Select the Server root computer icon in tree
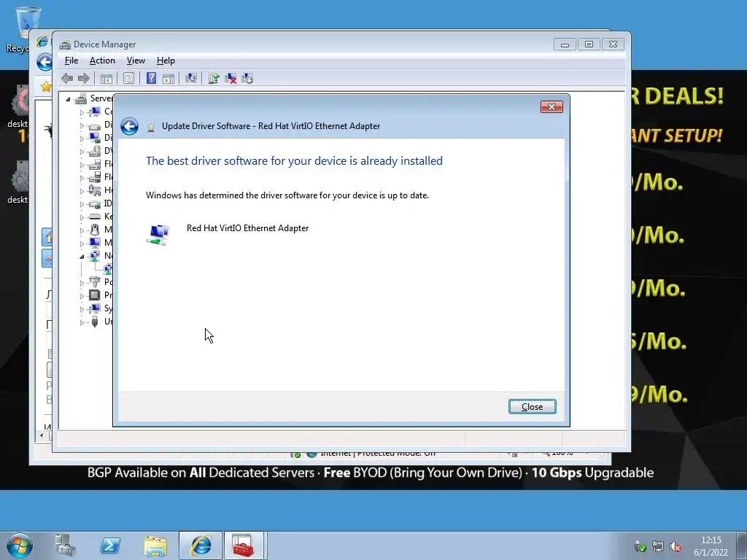 tap(81, 98)
